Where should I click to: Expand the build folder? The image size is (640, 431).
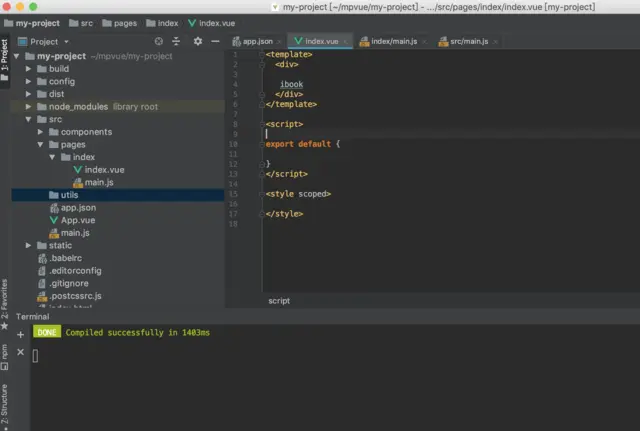(x=29, y=69)
